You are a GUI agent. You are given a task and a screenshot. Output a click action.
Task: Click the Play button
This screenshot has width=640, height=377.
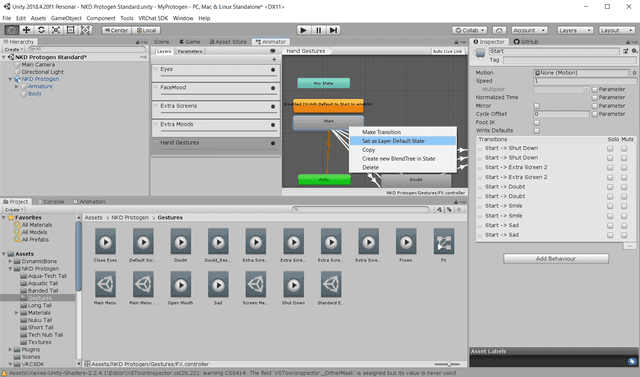[x=303, y=30]
